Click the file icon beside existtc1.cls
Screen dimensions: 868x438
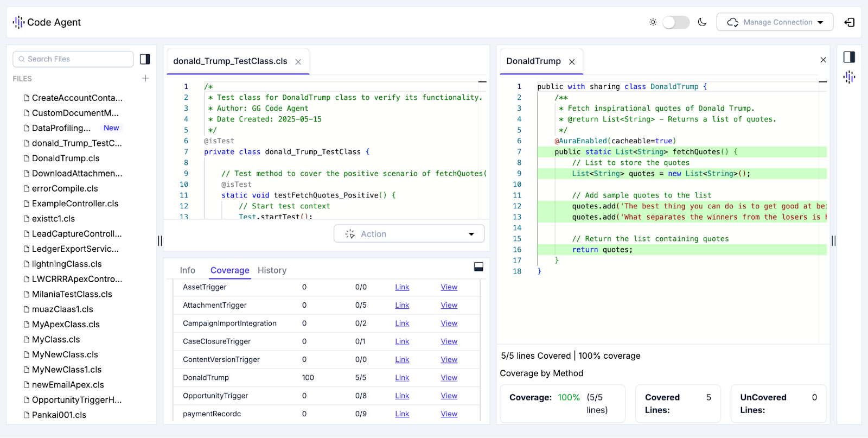[27, 219]
